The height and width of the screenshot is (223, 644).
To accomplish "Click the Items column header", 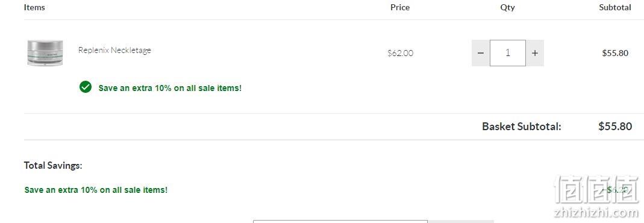I will 34,7.
